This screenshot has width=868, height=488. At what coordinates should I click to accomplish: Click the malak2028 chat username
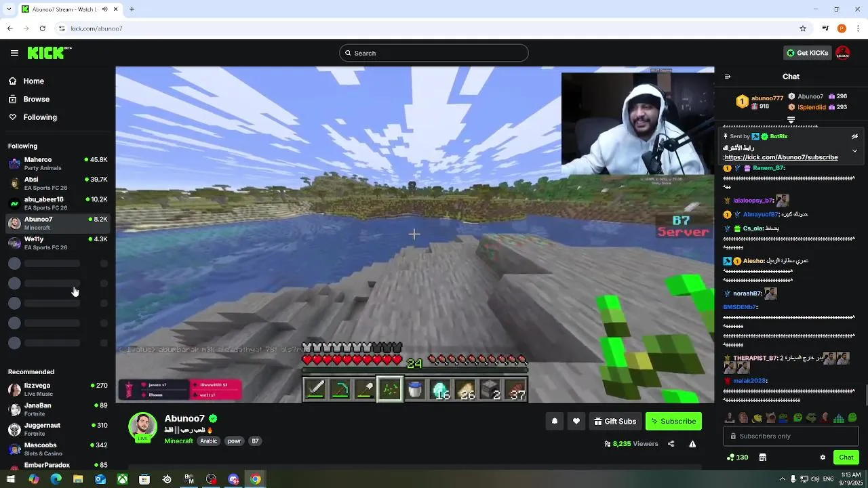tap(749, 381)
